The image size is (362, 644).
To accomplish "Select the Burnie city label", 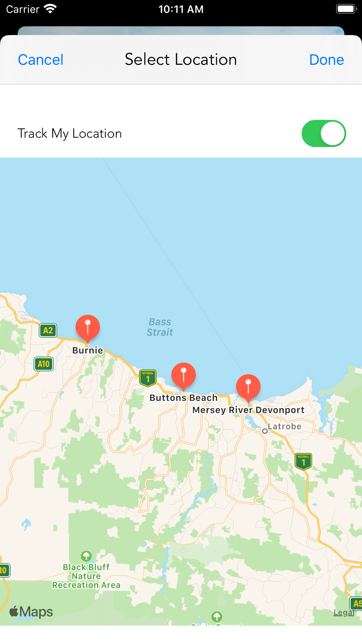I will (x=88, y=350).
